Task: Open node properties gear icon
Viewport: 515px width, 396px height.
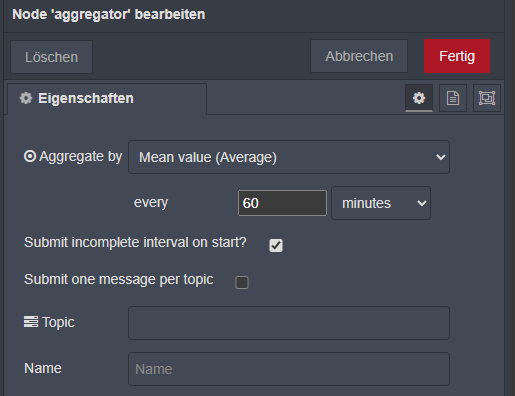Action: tap(419, 98)
